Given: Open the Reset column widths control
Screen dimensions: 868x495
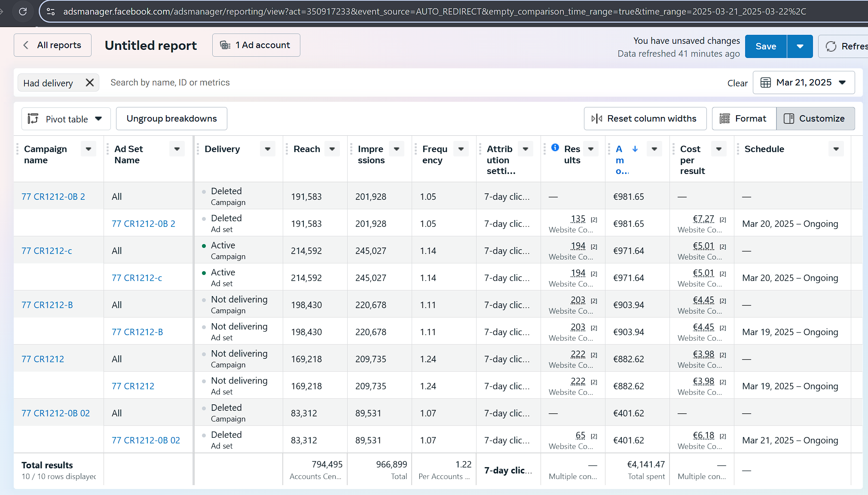Looking at the screenshot, I should [645, 119].
